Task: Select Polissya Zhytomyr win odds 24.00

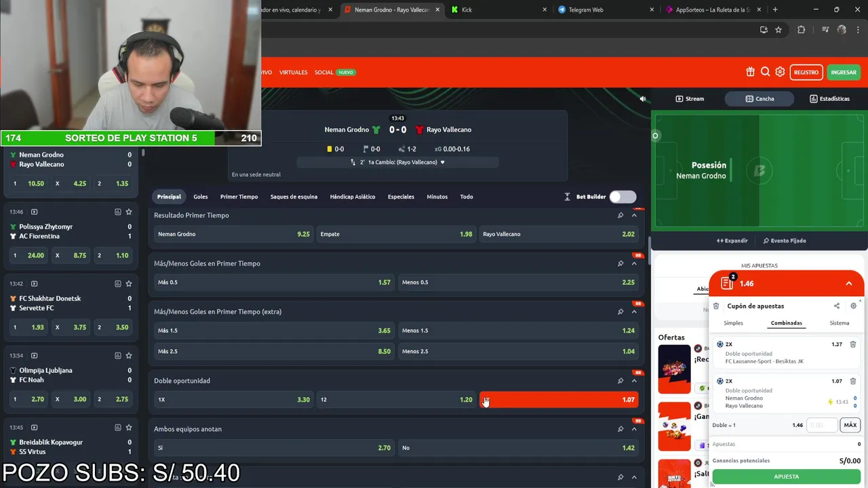Action: 28,256
